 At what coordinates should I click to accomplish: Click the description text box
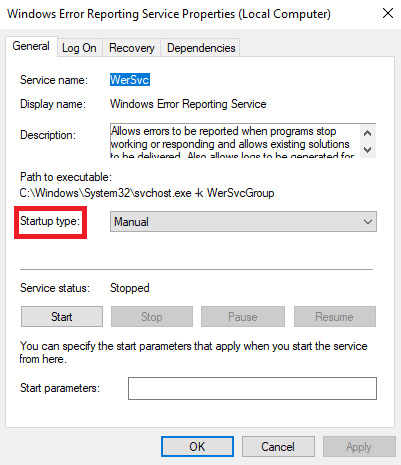235,140
